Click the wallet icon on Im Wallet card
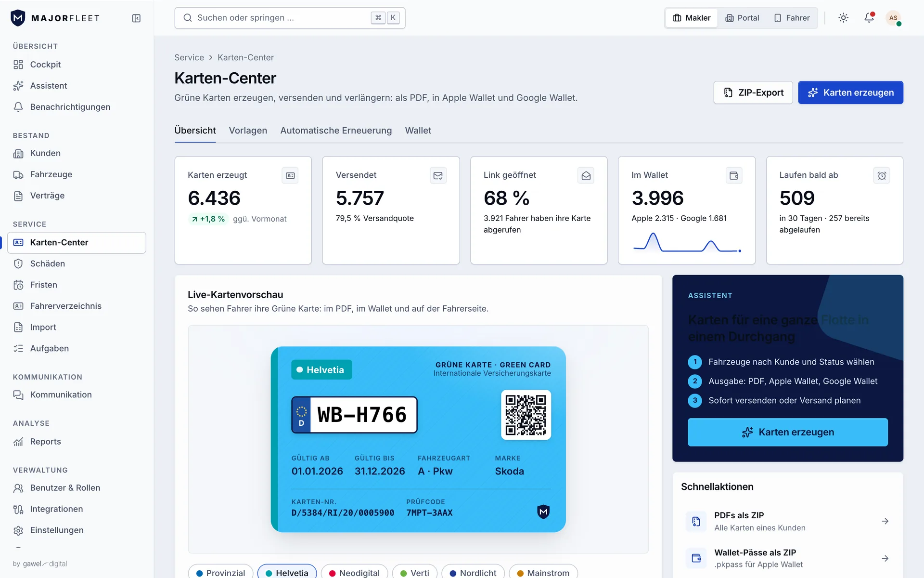Screen dimensions: 924x578 734,176
